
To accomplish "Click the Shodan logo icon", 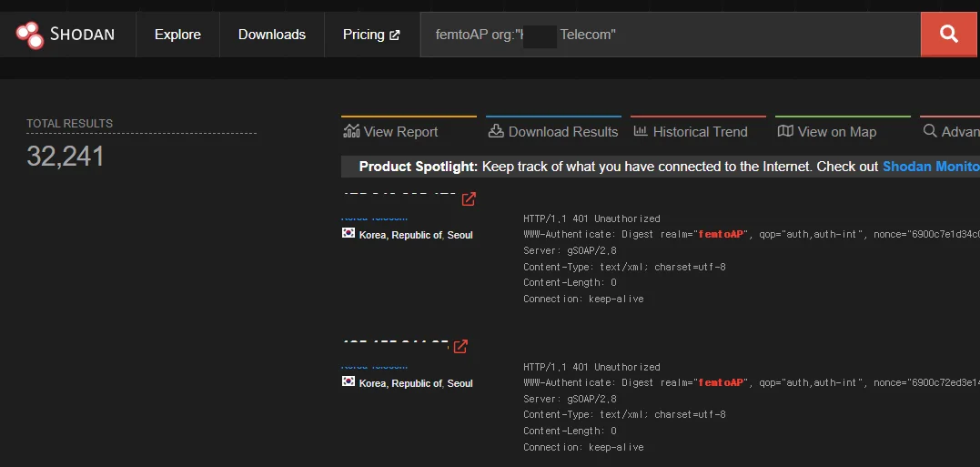I will (29, 35).
